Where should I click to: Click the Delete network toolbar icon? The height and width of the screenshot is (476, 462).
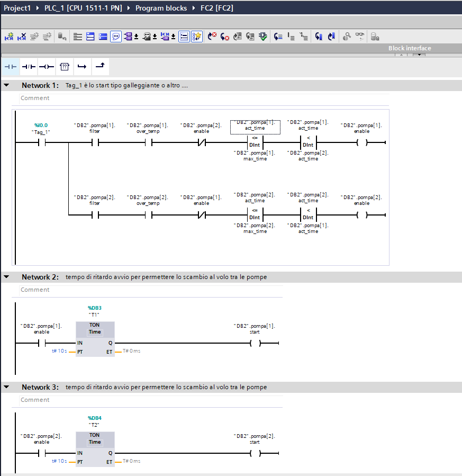pyautogui.click(x=22, y=37)
